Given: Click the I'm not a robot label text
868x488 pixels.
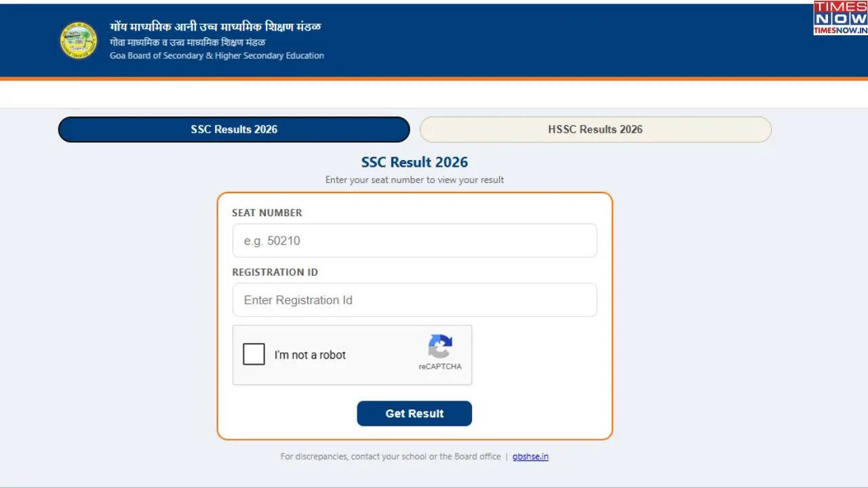Looking at the screenshot, I should 310,354.
